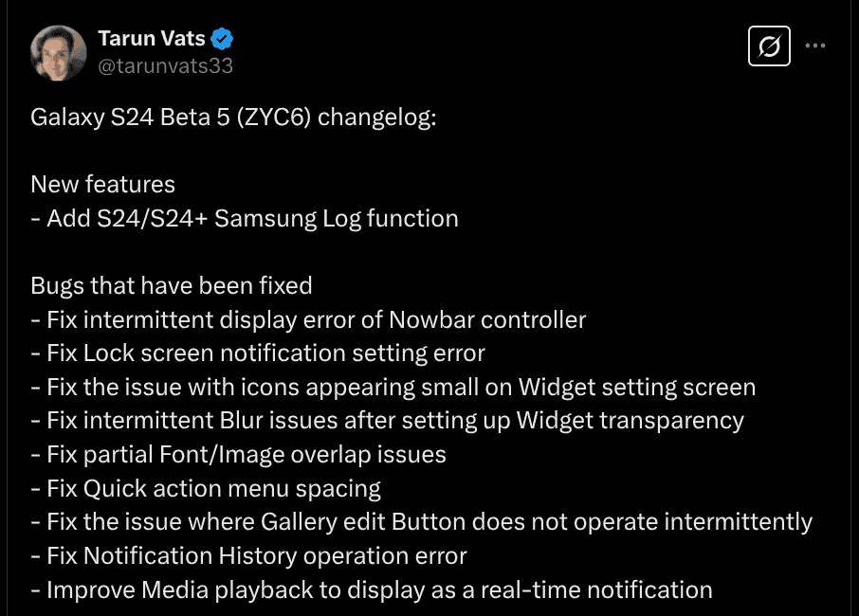Click the Lock screen notification fix line
Image resolution: width=859 pixels, height=616 pixels.
[x=258, y=353]
